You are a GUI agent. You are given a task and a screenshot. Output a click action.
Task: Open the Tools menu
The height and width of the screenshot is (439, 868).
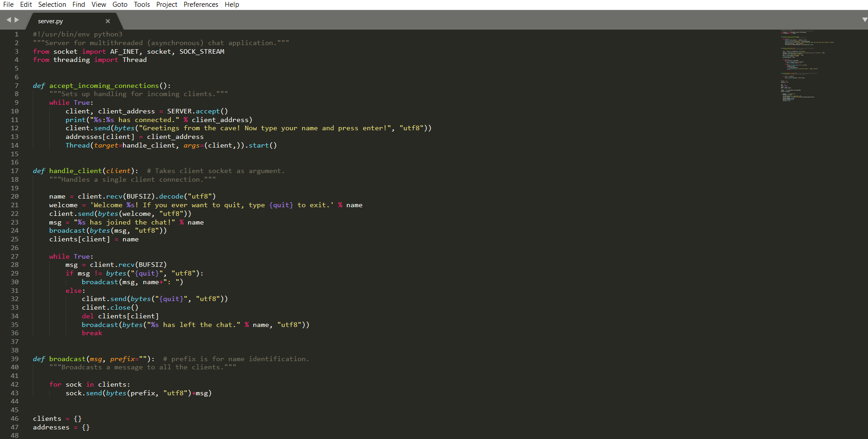click(141, 4)
